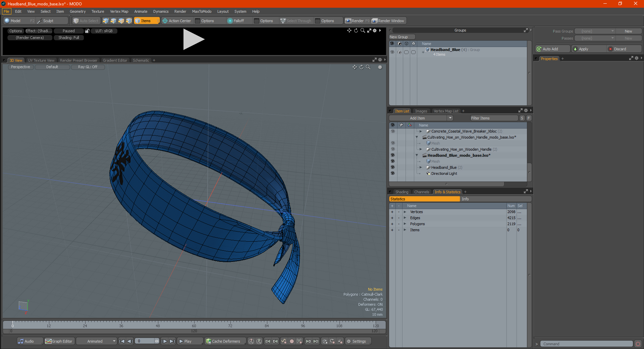Click the Perspective view button
Screen dimensions: 644x349
point(20,67)
